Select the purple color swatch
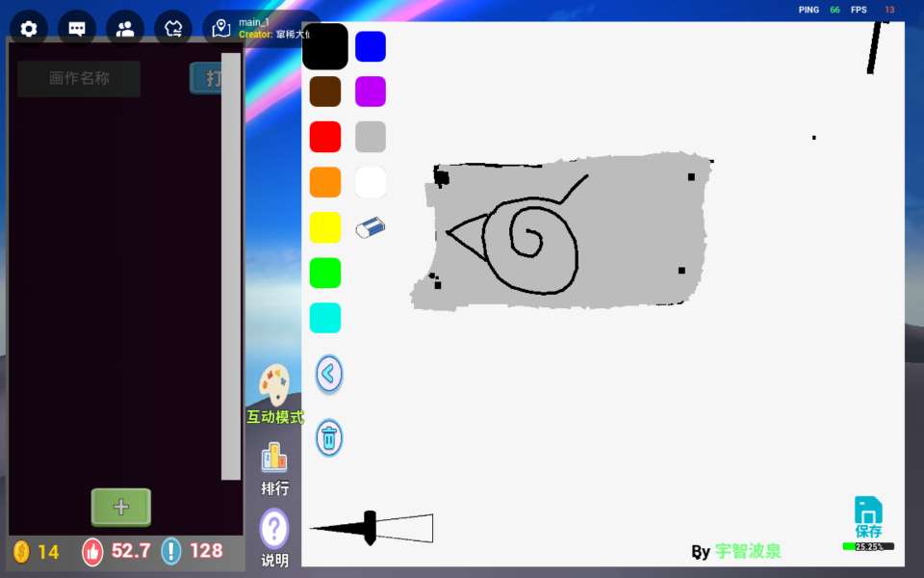Screen dimensions: 924x578 (371, 92)
